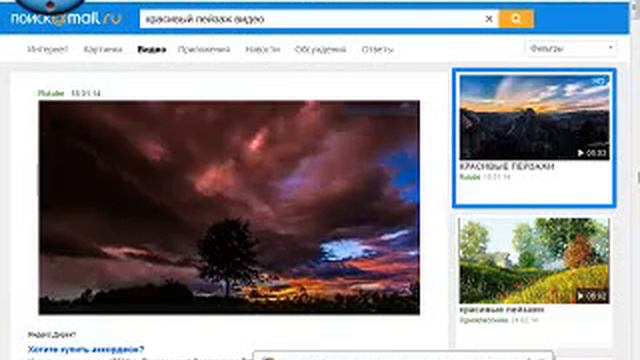Click the orange search magnifier button

click(x=516, y=19)
